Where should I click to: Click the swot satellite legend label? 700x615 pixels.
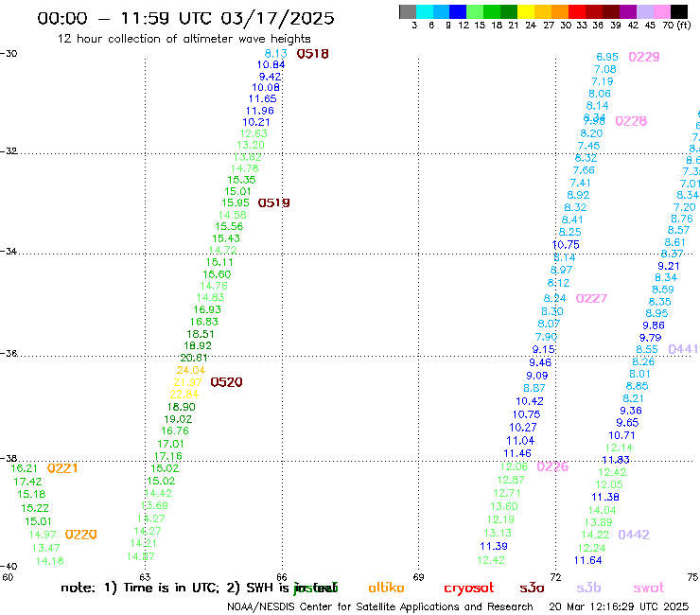click(649, 589)
